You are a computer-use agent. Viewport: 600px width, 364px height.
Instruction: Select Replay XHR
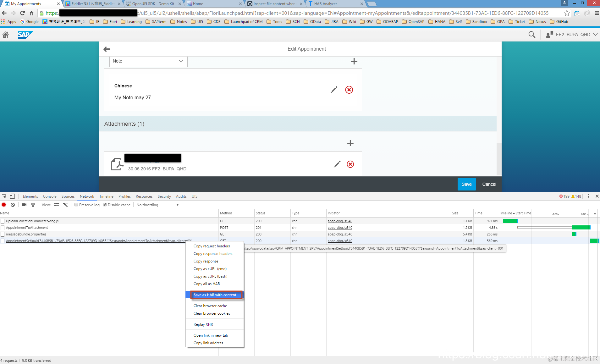pos(203,324)
